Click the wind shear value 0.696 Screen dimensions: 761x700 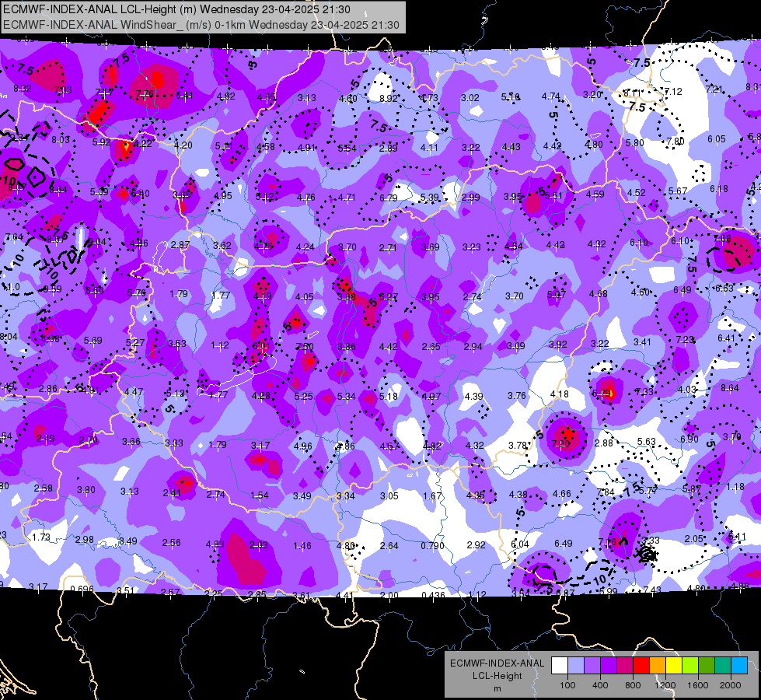click(x=82, y=590)
